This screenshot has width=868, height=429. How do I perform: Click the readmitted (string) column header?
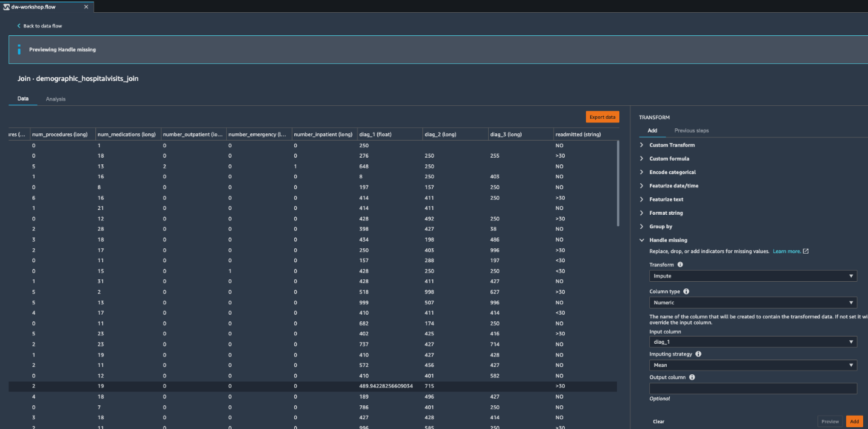(x=585, y=134)
